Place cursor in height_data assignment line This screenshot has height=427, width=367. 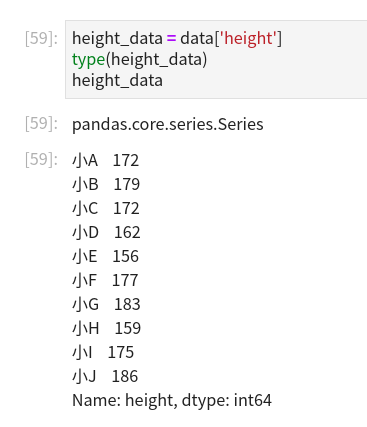(177, 38)
